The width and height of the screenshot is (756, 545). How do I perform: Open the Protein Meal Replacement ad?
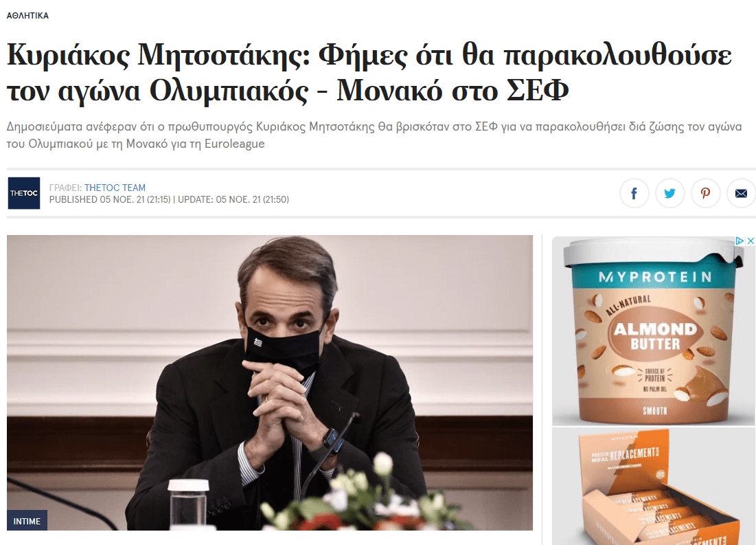654,486
